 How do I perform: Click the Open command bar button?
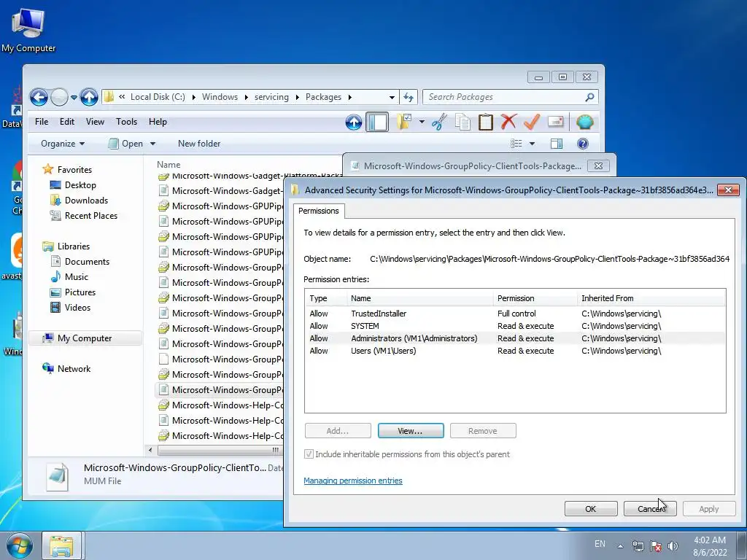[125, 144]
